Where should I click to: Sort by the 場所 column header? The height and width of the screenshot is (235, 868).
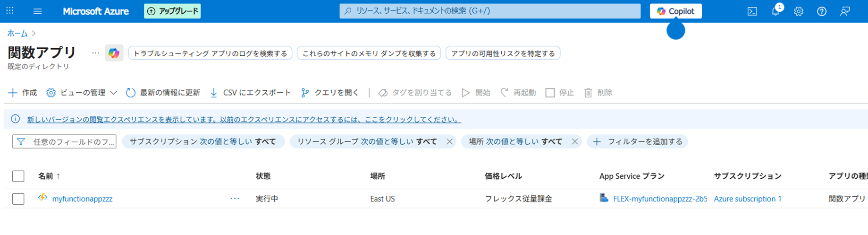tap(378, 176)
